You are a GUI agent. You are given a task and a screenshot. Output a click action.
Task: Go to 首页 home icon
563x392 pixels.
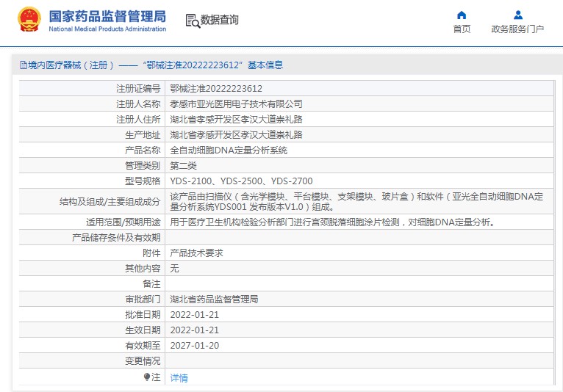coord(462,15)
